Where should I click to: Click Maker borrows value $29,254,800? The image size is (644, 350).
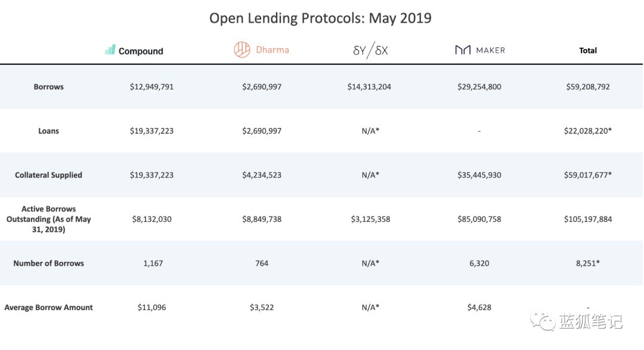coord(479,86)
